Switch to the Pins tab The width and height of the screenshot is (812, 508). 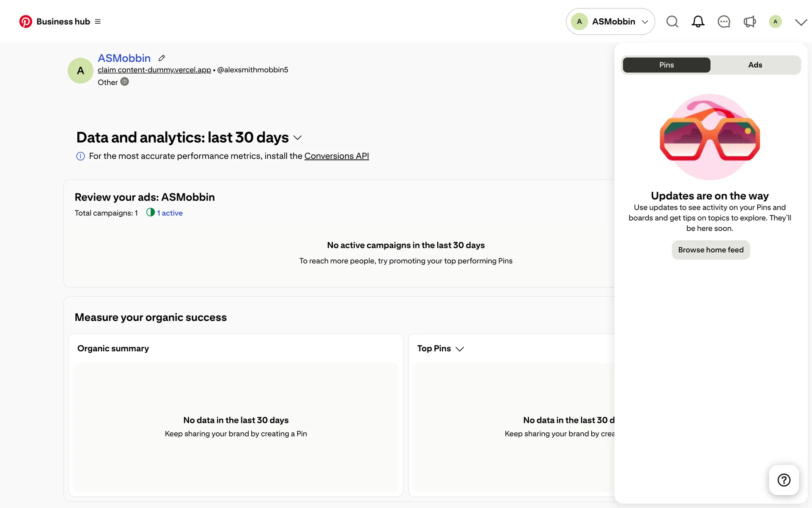pos(666,65)
